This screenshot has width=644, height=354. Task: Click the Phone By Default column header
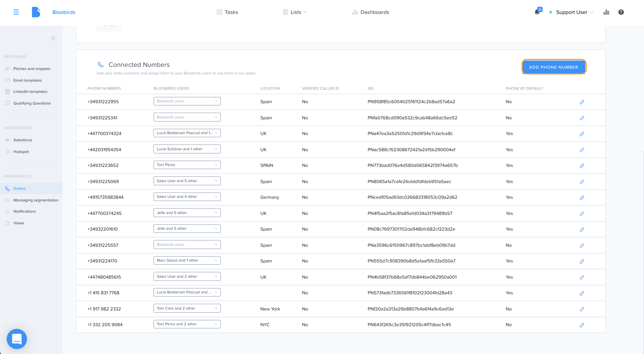pyautogui.click(x=524, y=88)
